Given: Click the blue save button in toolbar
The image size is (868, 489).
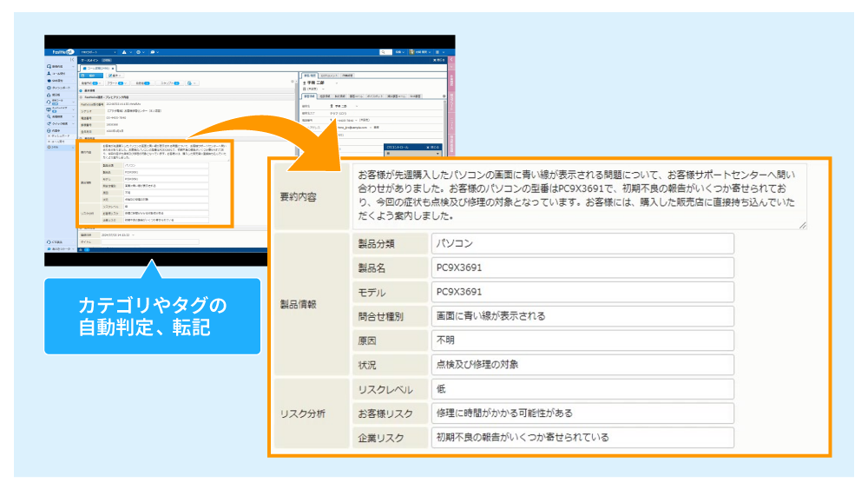Looking at the screenshot, I should [91, 76].
